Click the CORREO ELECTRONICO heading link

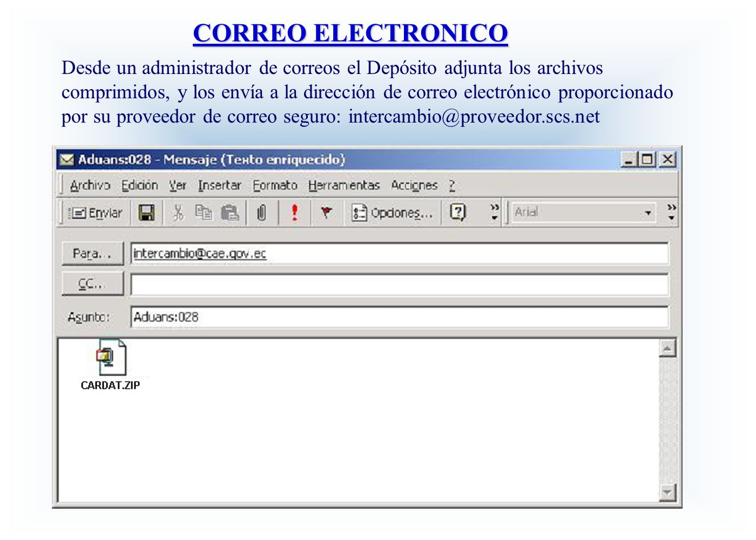tap(350, 33)
